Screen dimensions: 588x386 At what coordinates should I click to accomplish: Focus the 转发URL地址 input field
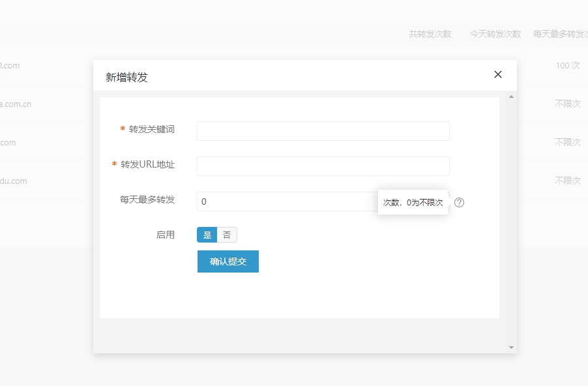323,166
